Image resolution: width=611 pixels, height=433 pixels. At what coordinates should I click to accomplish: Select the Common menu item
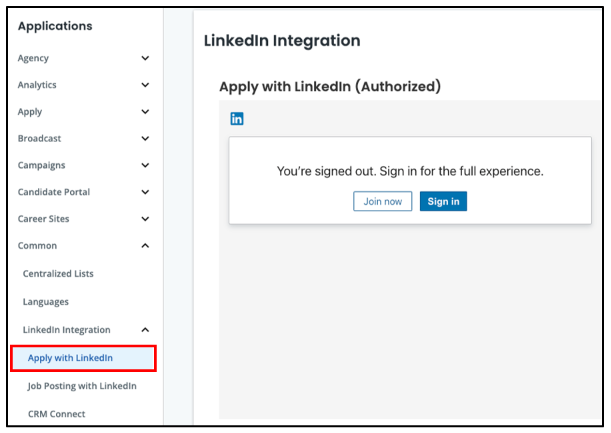point(37,246)
